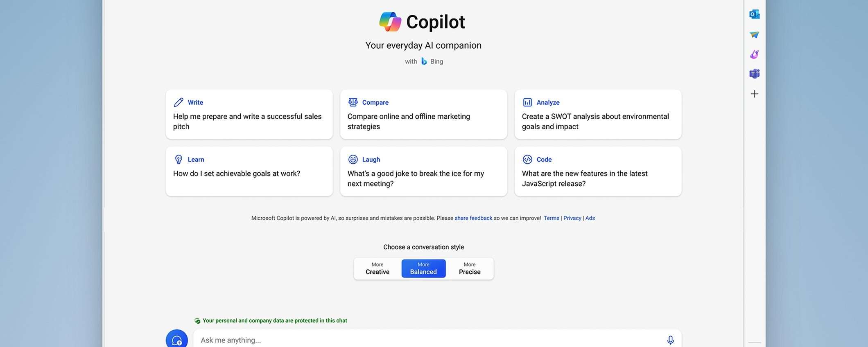
Task: Open the Terms link
Action: pos(551,218)
